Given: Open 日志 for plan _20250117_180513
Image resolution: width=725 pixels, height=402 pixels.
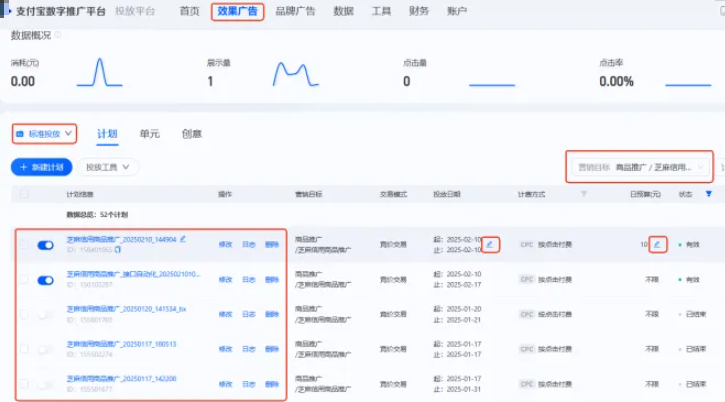Looking at the screenshot, I should 249,349.
